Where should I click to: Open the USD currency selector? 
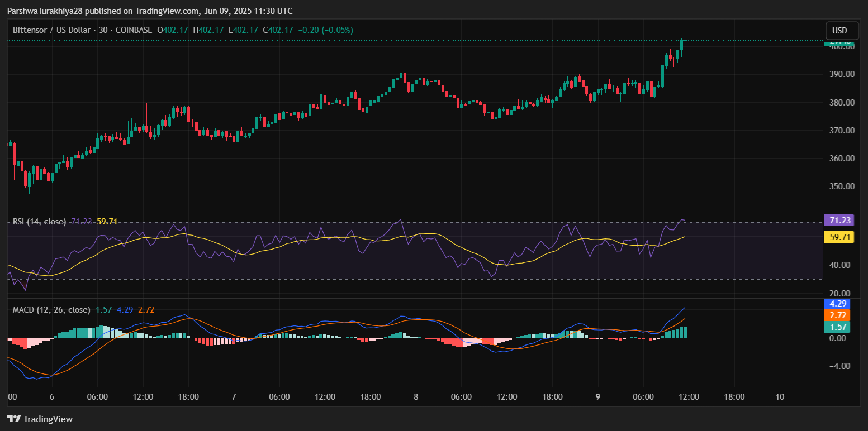point(839,30)
